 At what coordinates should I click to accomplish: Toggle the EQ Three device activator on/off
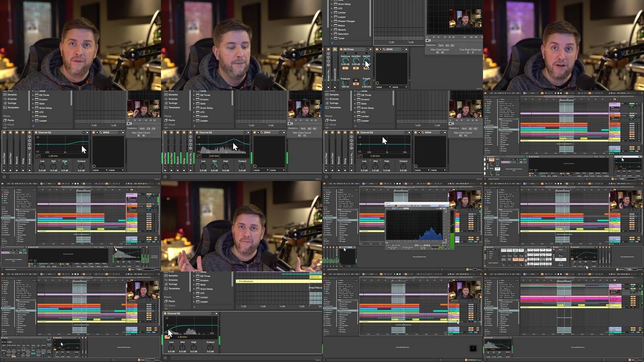pos(341,49)
